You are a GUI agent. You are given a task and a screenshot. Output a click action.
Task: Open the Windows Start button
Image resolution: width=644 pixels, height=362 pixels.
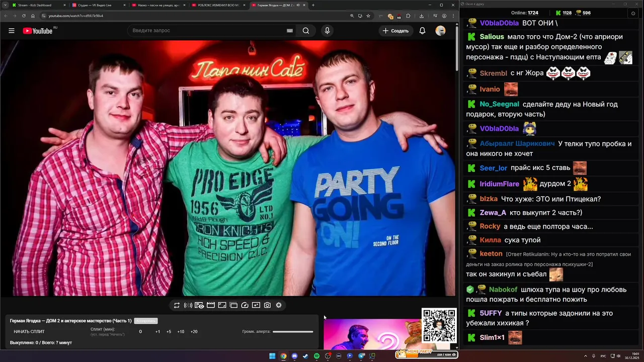tap(272, 356)
